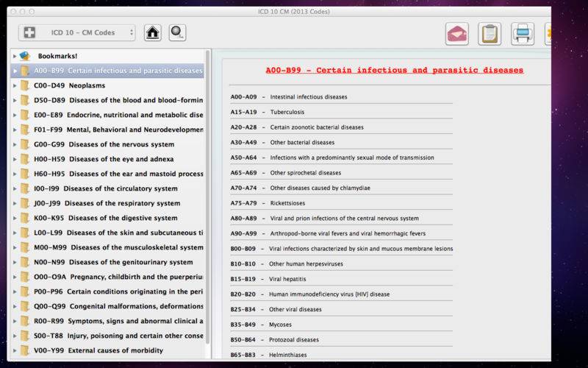Click B00-B09 skin and mucous membrane lesions
Image resolution: width=588 pixels, height=368 pixels.
342,249
